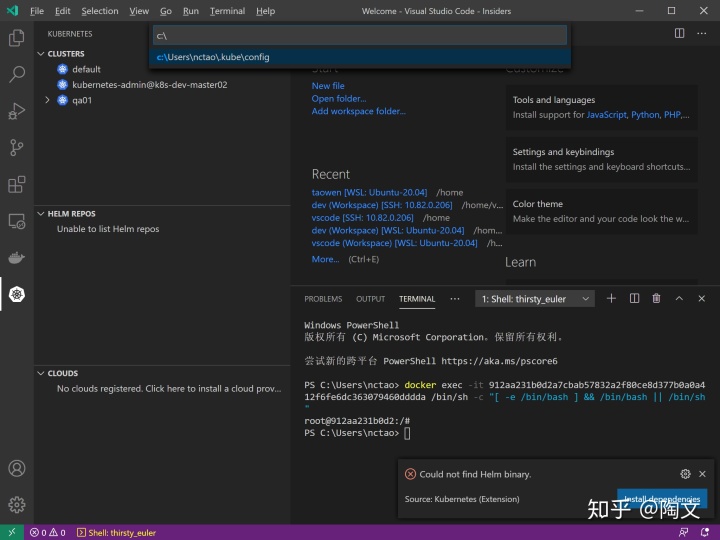Open the Go menu
This screenshot has width=720, height=540.
[166, 11]
